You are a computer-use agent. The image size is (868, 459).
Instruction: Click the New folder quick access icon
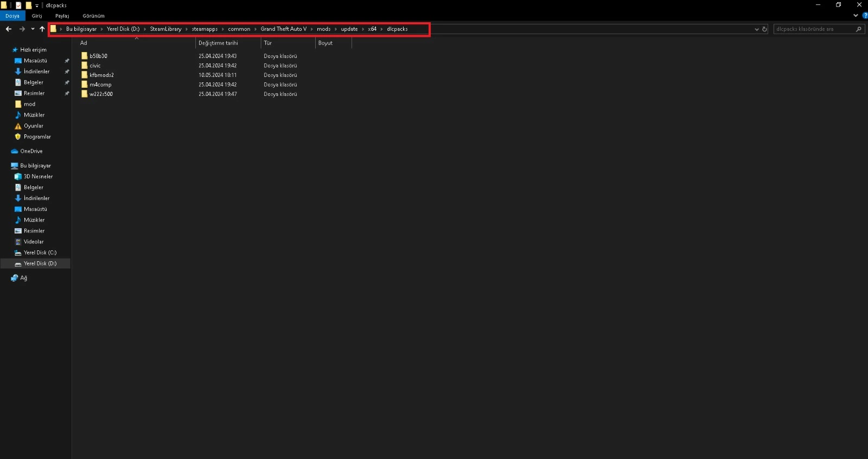tap(29, 5)
